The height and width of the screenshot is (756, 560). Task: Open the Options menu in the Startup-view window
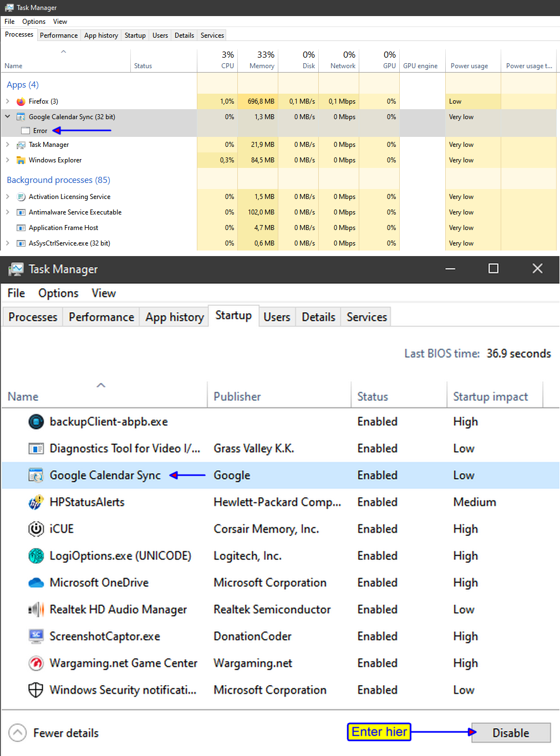coord(58,293)
